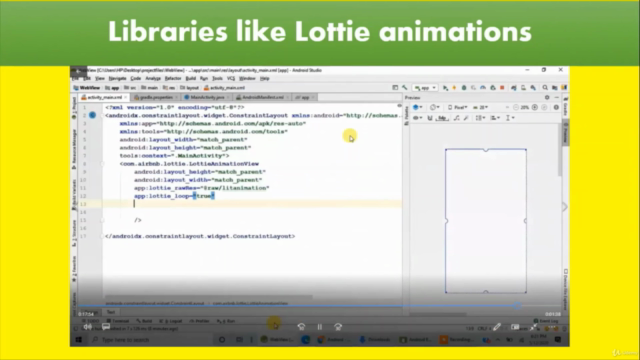
Task: Open the Event Log button
Action: 546,321
